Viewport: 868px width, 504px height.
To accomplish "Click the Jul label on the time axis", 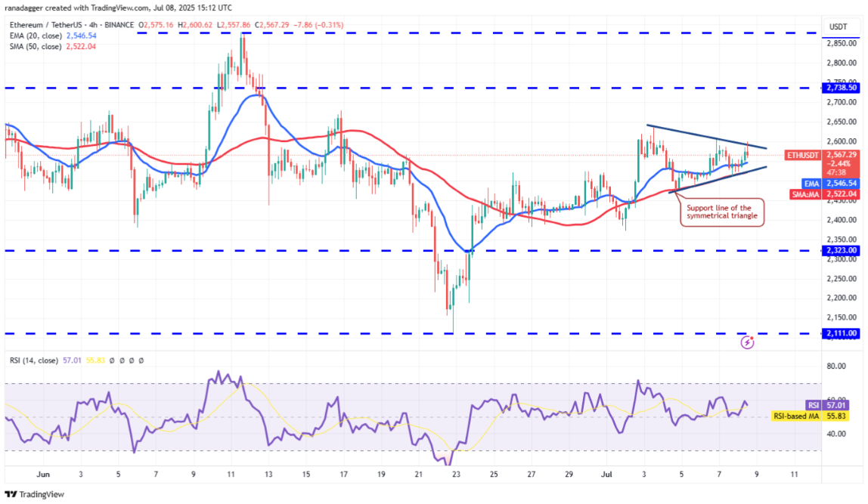I will [606, 474].
